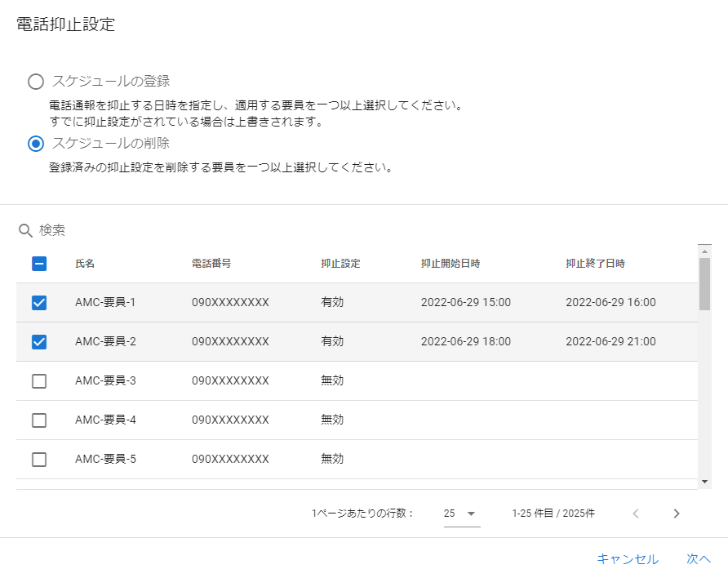Check the AMC-要員-3 row checkbox
This screenshot has height=578, width=728.
click(x=38, y=380)
